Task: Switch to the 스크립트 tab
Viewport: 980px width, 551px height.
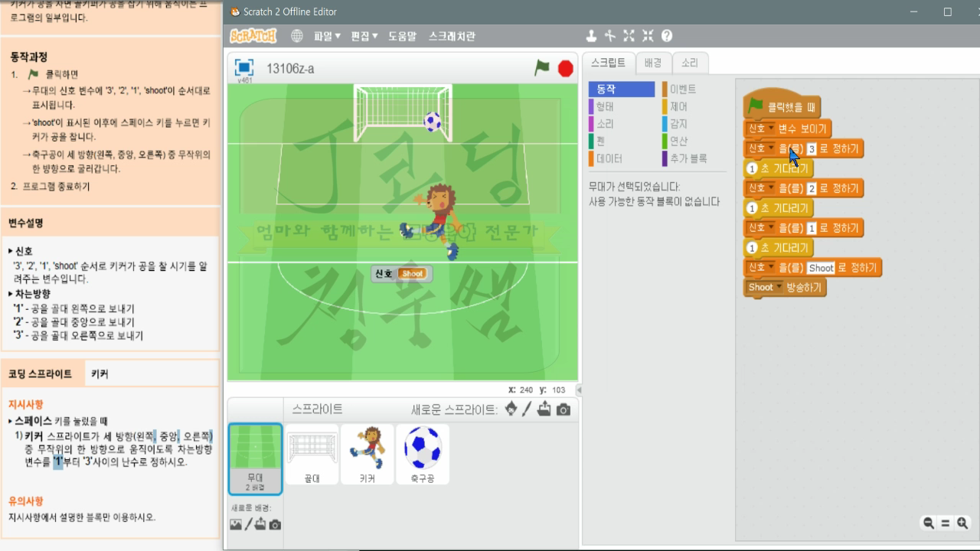Action: (x=609, y=63)
